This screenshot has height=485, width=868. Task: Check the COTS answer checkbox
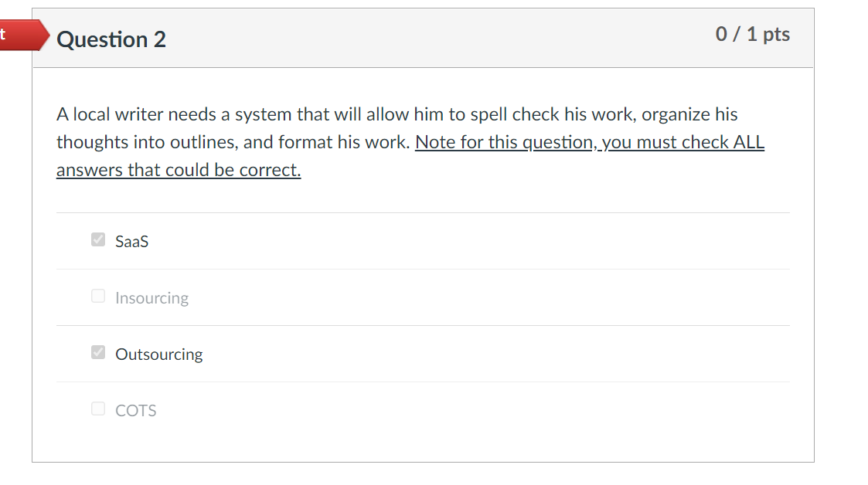(97, 408)
